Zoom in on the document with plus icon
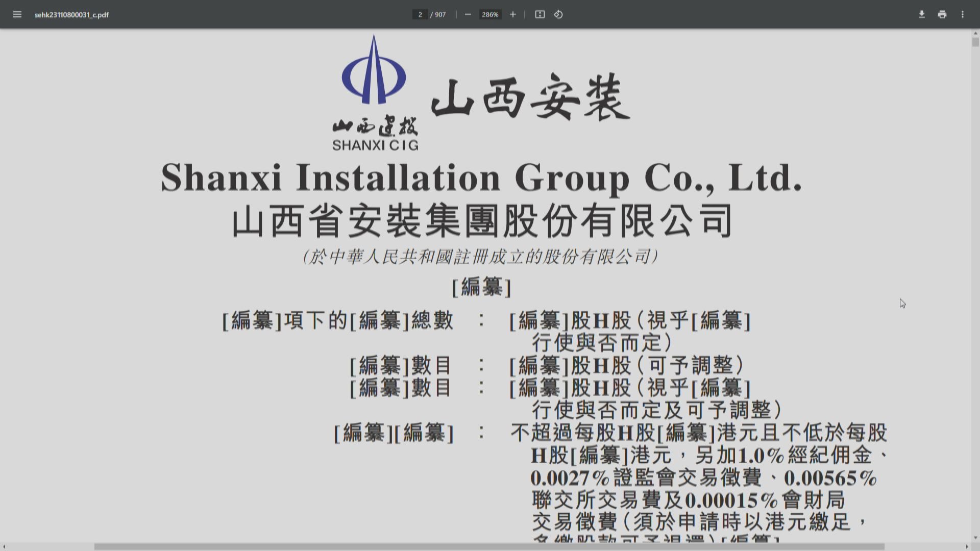The image size is (980, 551). [x=513, y=14]
